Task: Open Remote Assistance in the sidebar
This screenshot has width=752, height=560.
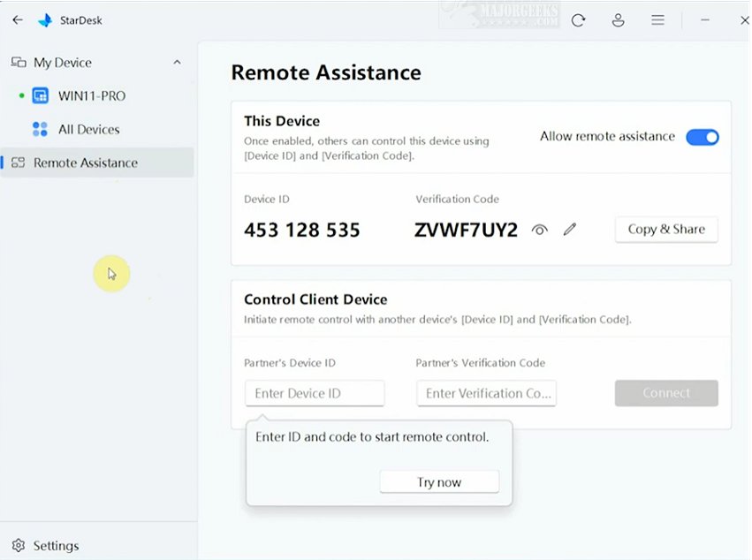Action: click(85, 163)
